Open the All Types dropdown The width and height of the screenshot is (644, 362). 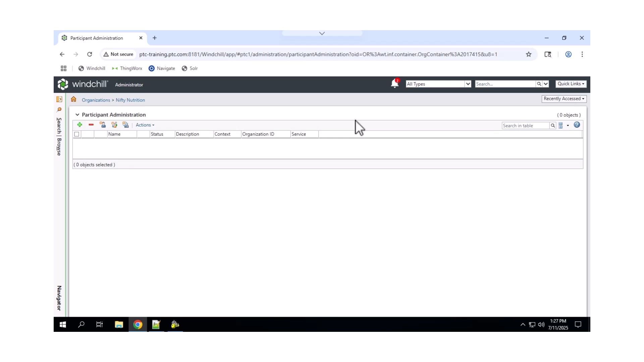click(x=438, y=84)
